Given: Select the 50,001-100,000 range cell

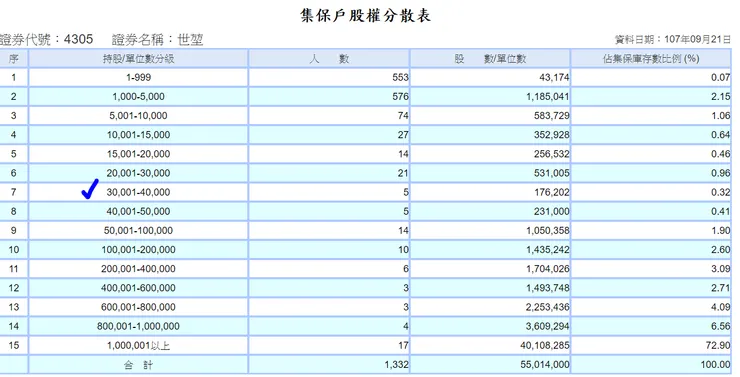Looking at the screenshot, I should coord(138,230).
